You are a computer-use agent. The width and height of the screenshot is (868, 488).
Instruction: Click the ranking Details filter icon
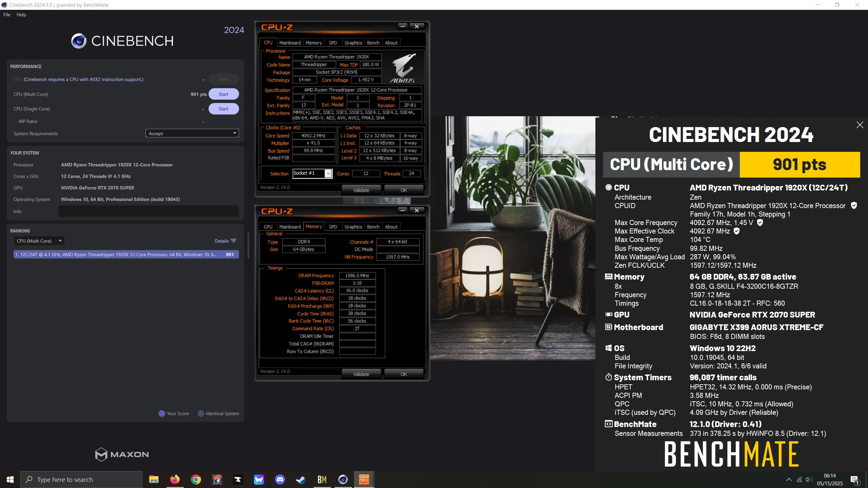pyautogui.click(x=234, y=241)
